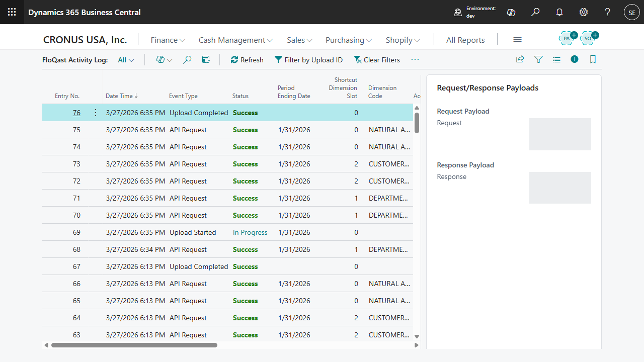
Task: Open the SE user account avatar
Action: [632, 12]
